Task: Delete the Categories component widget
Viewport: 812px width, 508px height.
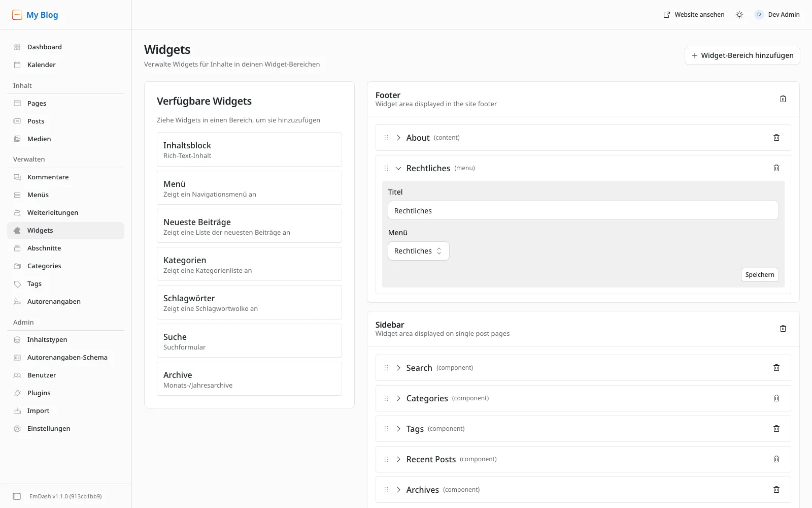Action: [776, 398]
